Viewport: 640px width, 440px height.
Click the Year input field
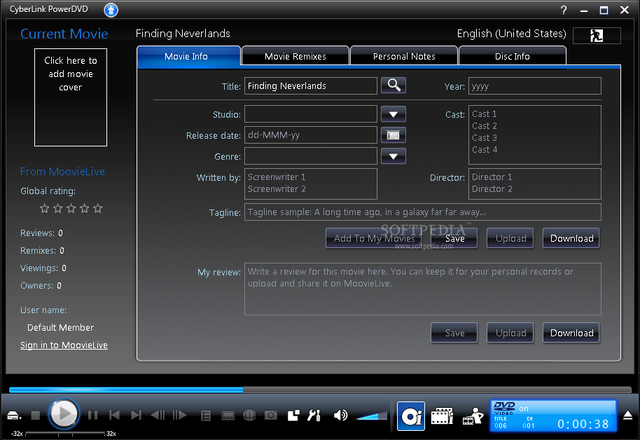pos(535,86)
